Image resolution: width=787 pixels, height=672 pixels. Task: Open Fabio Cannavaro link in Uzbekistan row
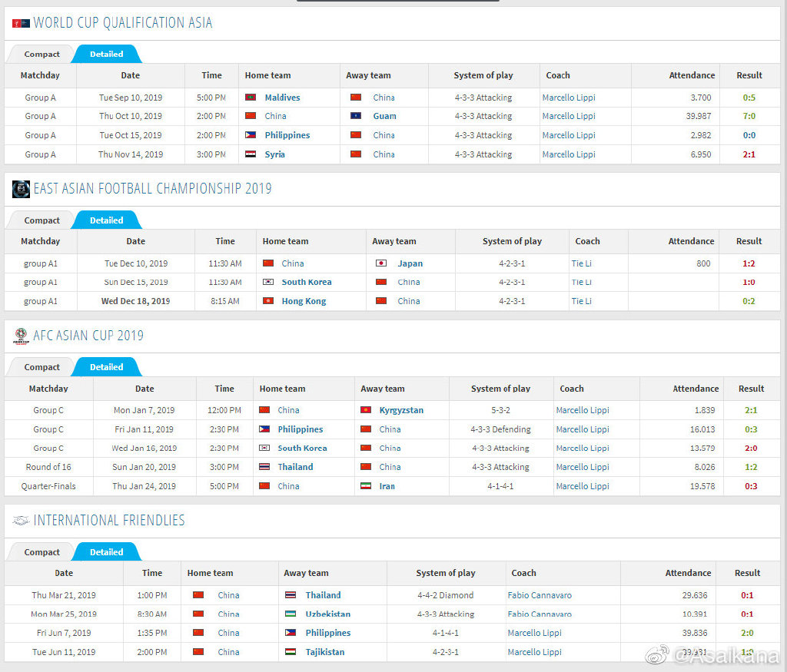point(540,614)
